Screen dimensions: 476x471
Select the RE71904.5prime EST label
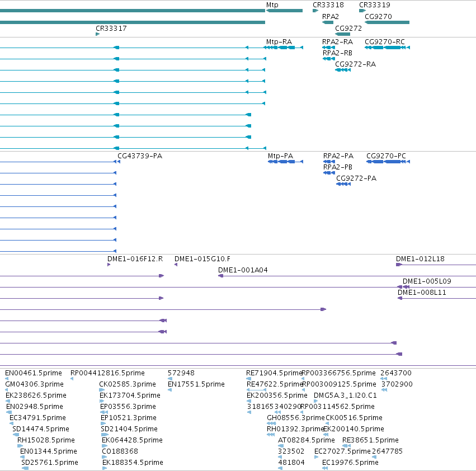[x=274, y=373]
